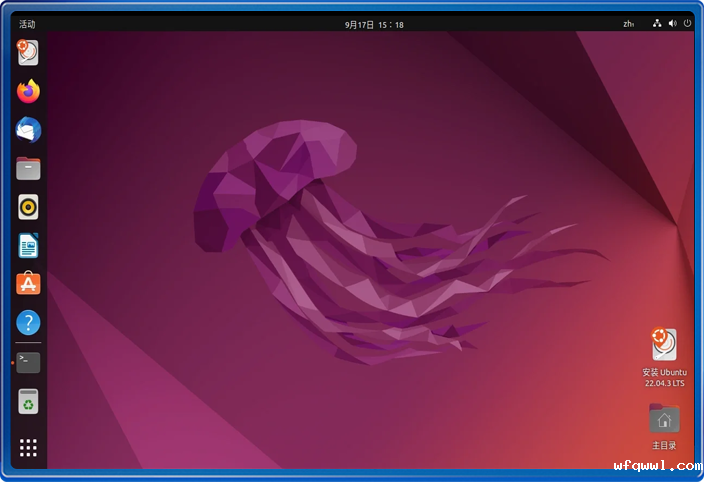Open the Ubuntu installer from the dock
Image resolution: width=704 pixels, height=482 pixels.
[x=28, y=52]
